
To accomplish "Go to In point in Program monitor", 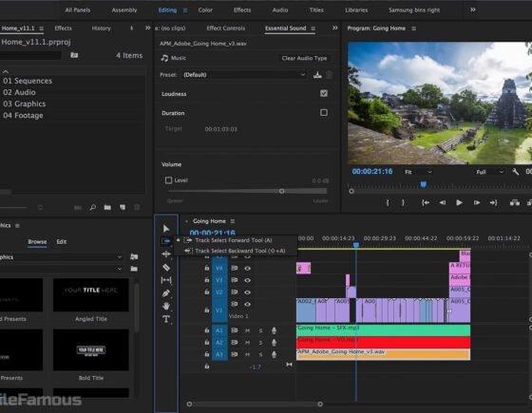I will point(426,202).
